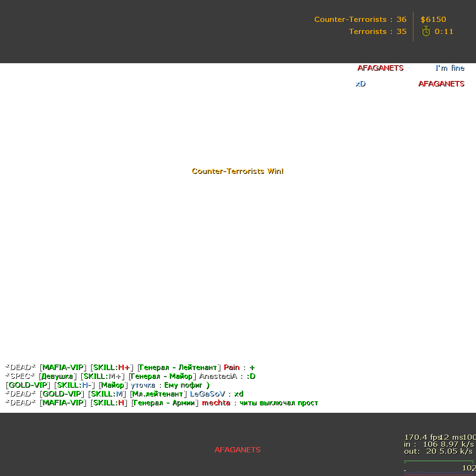This screenshot has width=476, height=476.
Task: Click the "Counter-Terrorists Win!" center message
Action: (238, 171)
